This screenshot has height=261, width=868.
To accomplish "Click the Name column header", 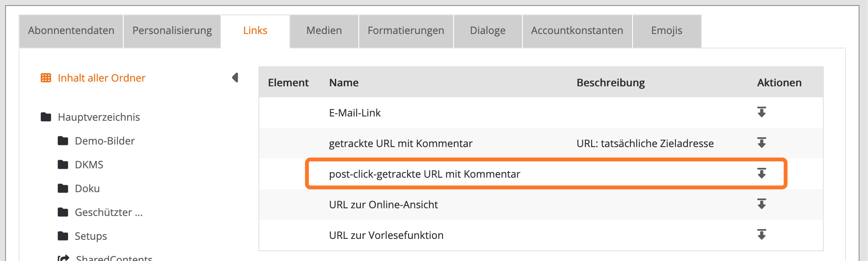I will coord(344,82).
